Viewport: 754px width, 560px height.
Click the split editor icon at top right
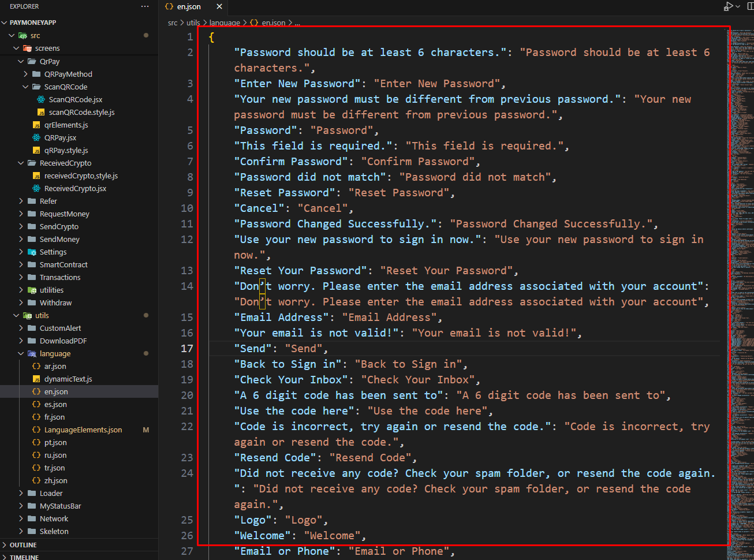(x=750, y=6)
